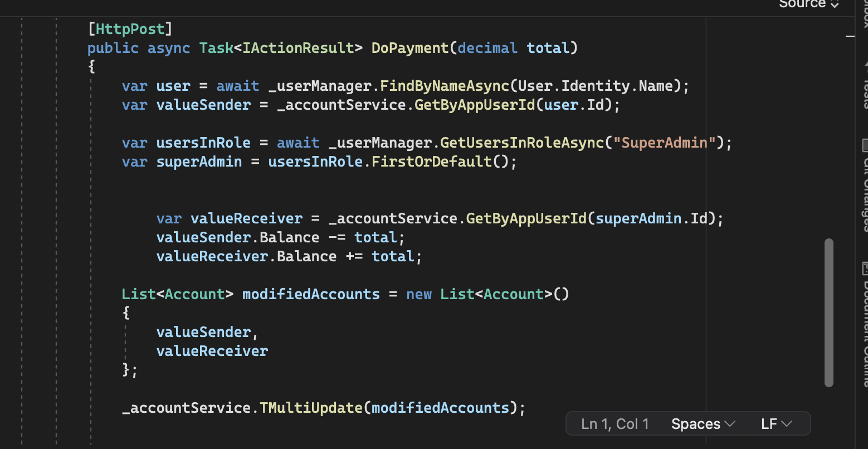Click GetByAppUserId(user.Id) call
The image size is (868, 449).
pos(513,105)
